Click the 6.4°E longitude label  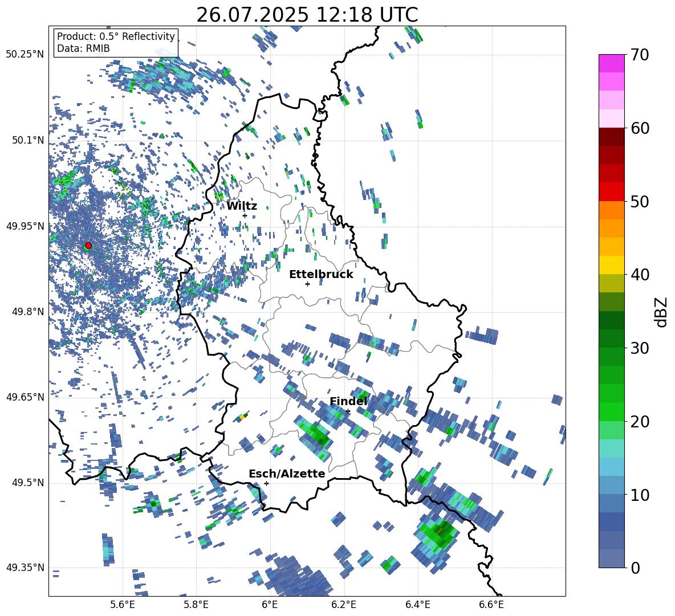coord(417,605)
